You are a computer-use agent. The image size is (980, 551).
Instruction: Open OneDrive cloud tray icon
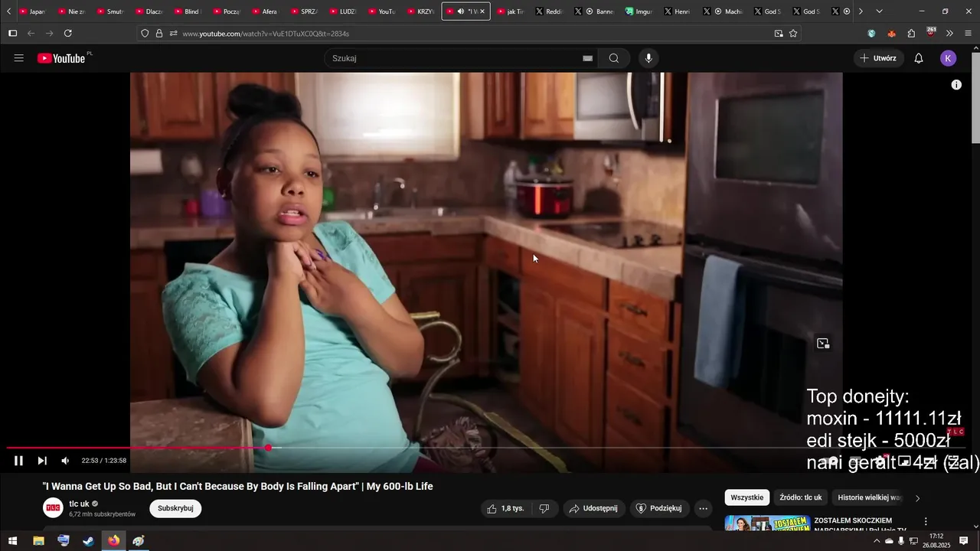[x=889, y=541]
